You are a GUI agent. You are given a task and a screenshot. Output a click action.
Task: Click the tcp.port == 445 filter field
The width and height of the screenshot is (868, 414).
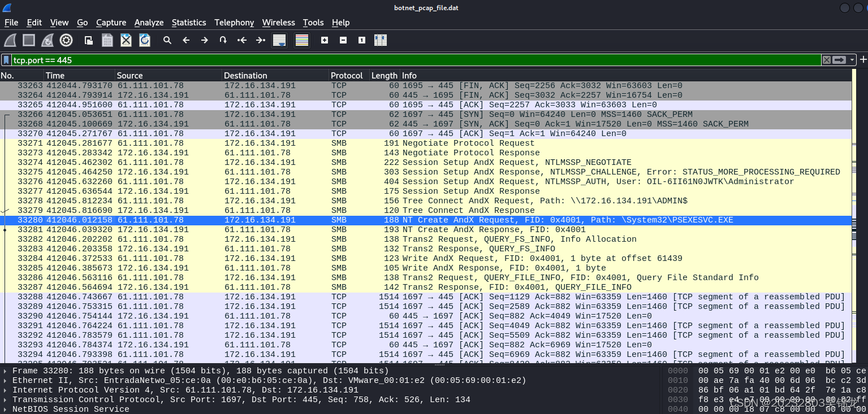pyautogui.click(x=416, y=60)
